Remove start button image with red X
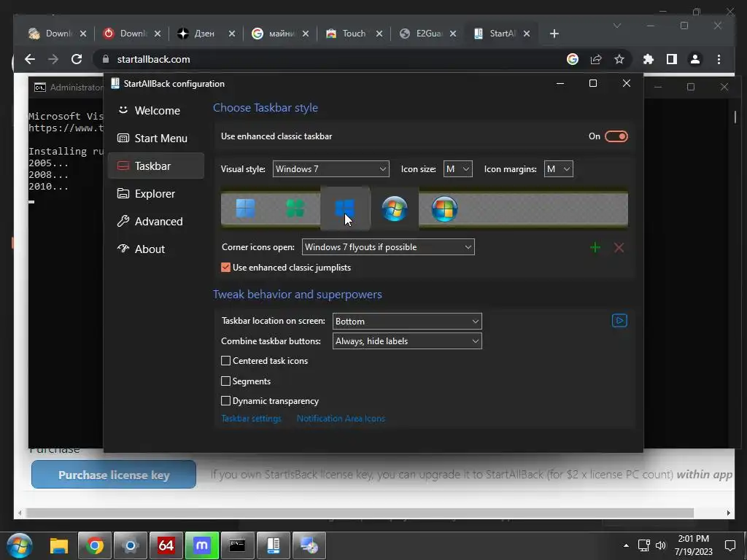The image size is (747, 560). coord(619,248)
